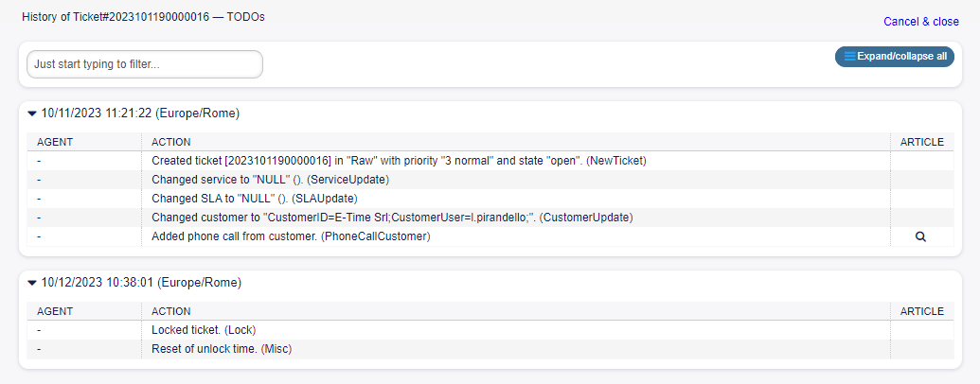
Task: Click the 'History of Ticket' page title
Action: click(x=143, y=18)
